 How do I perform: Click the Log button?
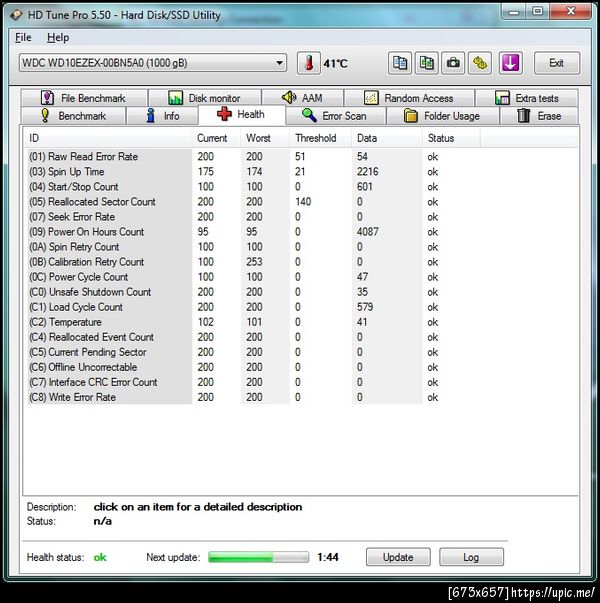(x=471, y=557)
